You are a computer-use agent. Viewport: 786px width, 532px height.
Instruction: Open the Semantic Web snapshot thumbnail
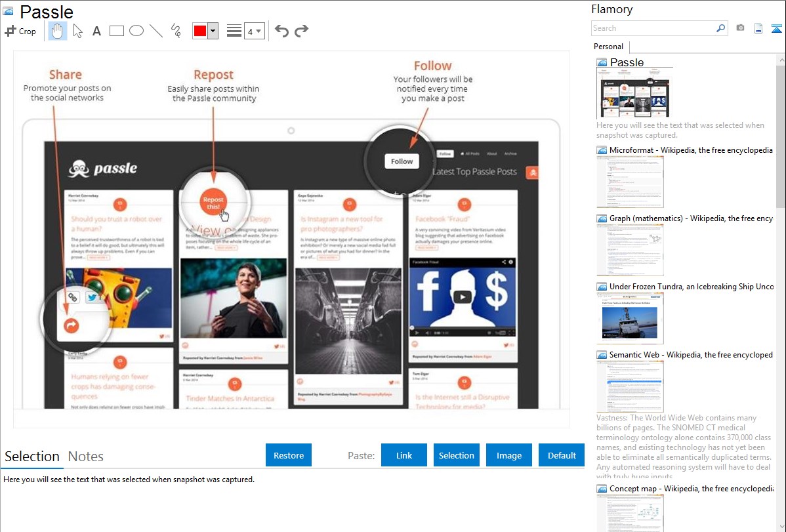click(x=630, y=386)
